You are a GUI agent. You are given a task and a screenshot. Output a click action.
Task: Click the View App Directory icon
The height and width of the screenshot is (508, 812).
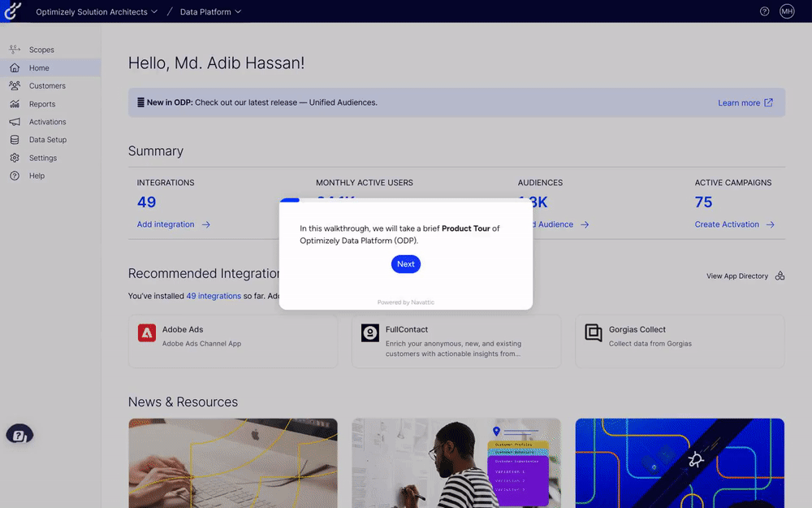pos(780,276)
